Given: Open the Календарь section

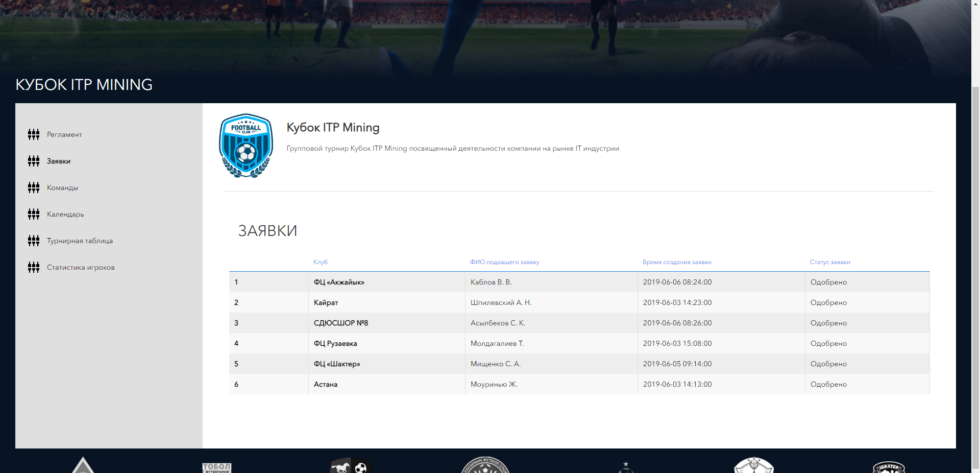Looking at the screenshot, I should [65, 214].
